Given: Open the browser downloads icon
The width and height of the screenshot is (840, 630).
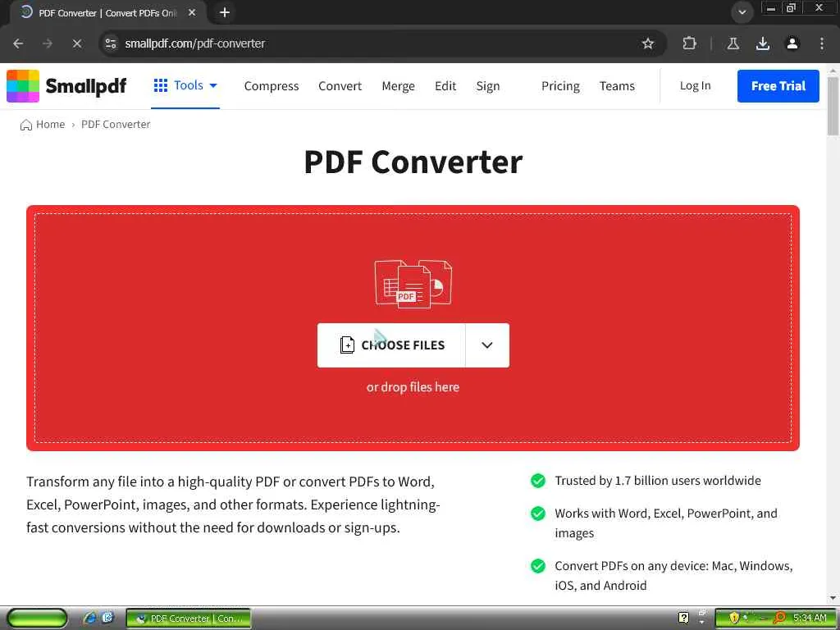Looking at the screenshot, I should point(762,43).
